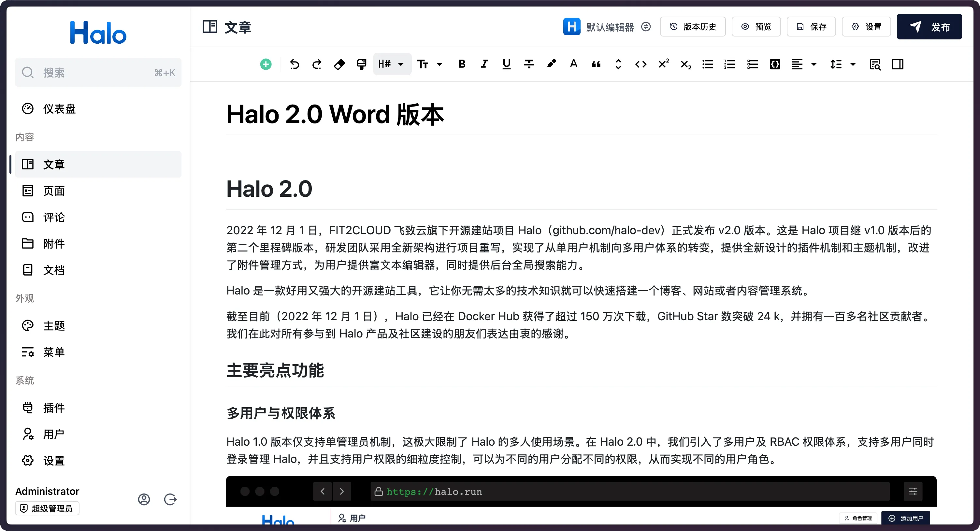Click the 发布 publish button

point(929,27)
